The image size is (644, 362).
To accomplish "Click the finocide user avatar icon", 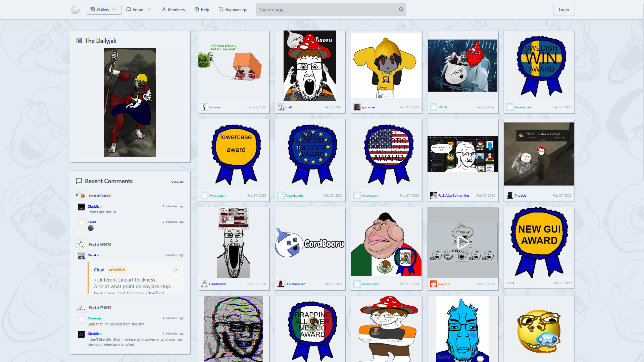I will pos(510,196).
